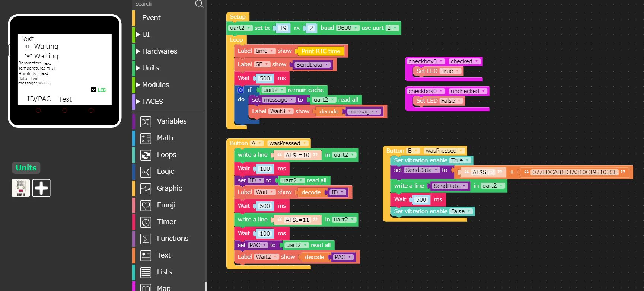Viewport: 644px width, 291px height.
Task: Click the ID/PAC label on device preview
Action: coord(39,99)
